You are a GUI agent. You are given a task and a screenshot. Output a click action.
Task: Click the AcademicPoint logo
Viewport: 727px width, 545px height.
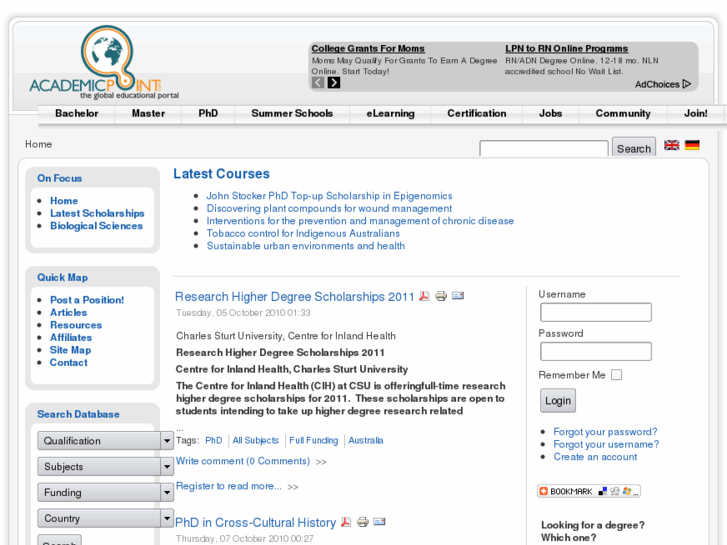(x=104, y=62)
